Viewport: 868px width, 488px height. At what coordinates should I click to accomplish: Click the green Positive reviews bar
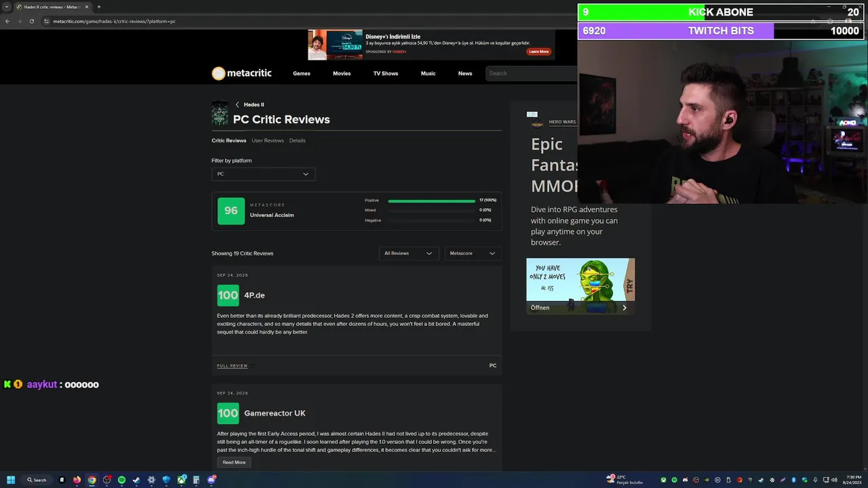[x=431, y=201]
